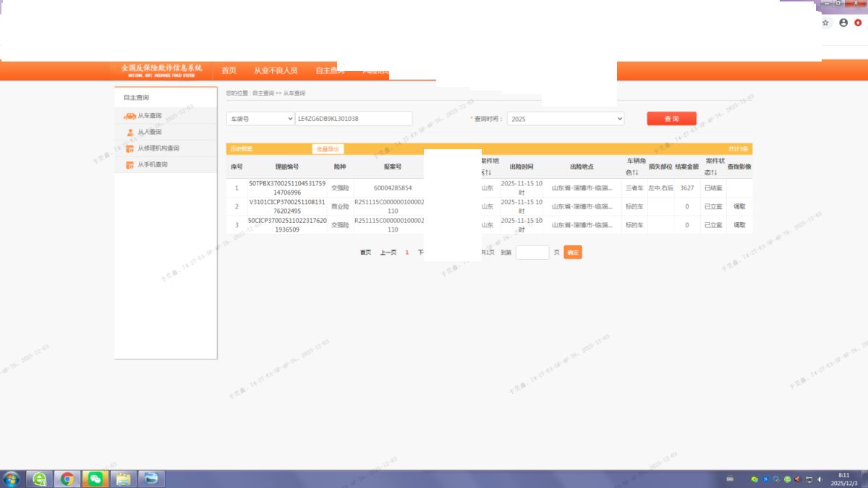The image size is (868, 488).
Task: Click 调取 link in row 2
Action: coord(739,206)
